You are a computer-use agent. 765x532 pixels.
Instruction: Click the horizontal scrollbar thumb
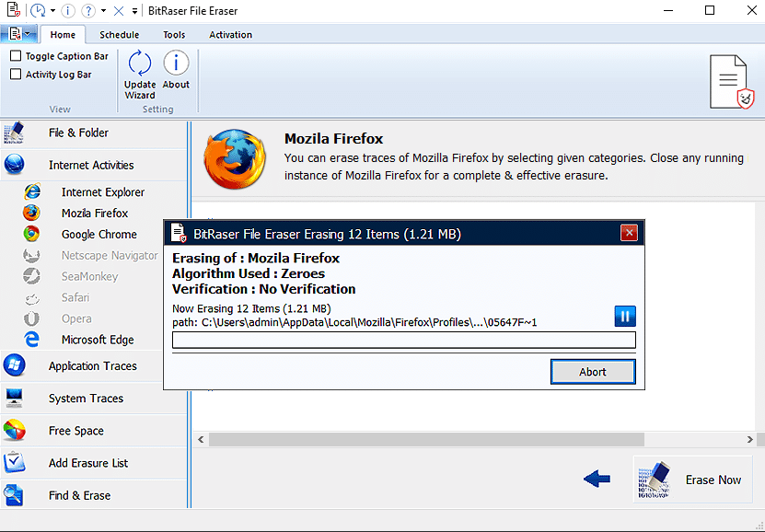(x=426, y=439)
